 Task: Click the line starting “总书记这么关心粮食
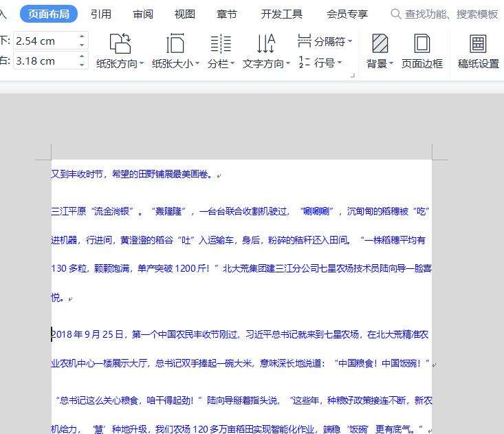(x=244, y=400)
